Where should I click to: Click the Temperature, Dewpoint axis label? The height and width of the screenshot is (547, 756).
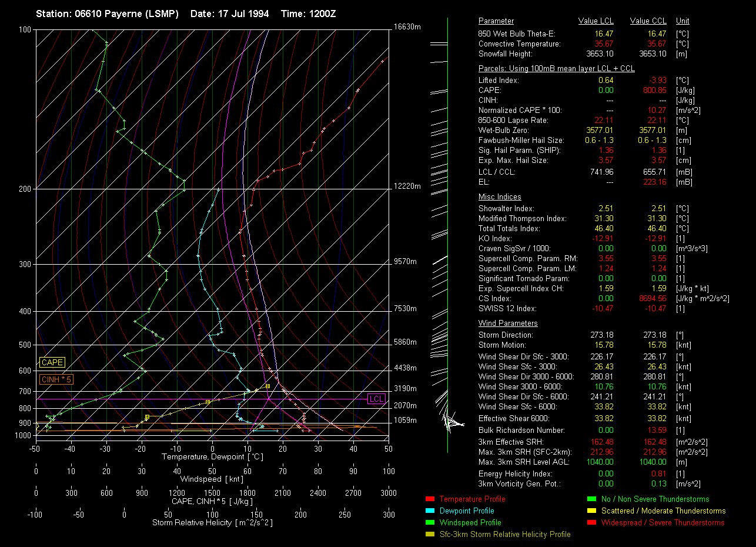pyautogui.click(x=212, y=457)
